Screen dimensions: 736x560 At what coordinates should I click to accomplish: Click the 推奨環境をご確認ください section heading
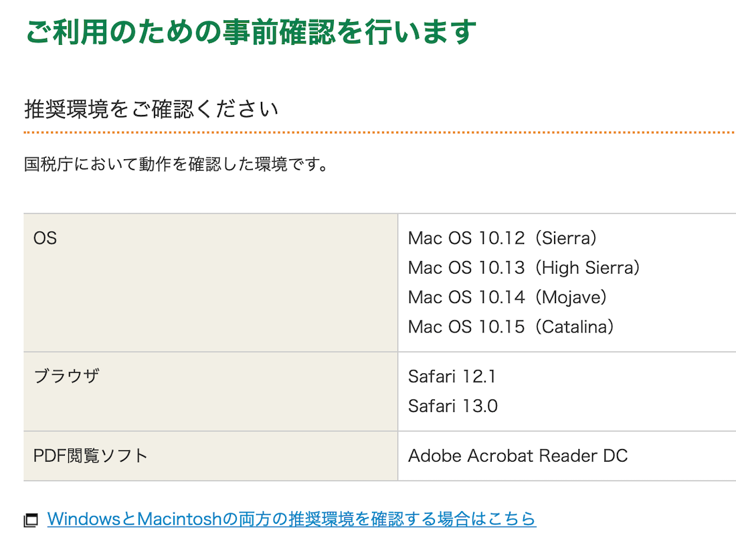pyautogui.click(x=151, y=109)
